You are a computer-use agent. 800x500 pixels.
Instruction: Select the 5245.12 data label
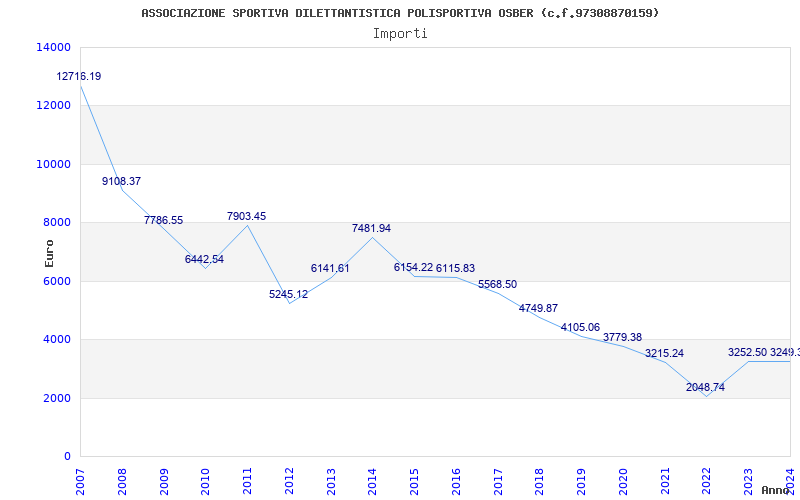coord(288,294)
